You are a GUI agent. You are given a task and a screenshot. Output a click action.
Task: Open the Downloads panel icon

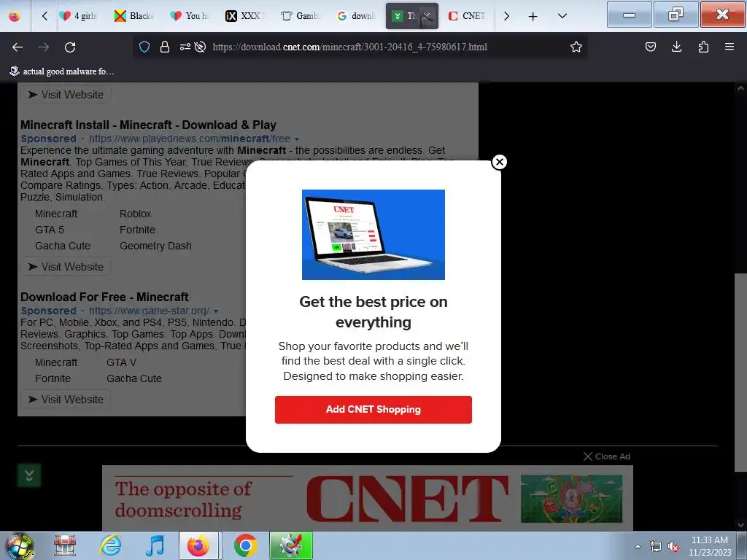point(676,47)
